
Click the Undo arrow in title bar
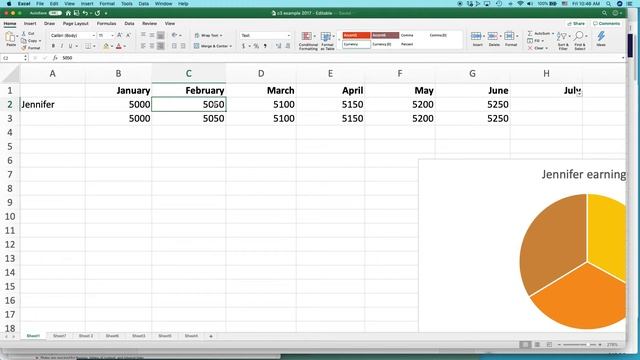(x=85, y=13)
